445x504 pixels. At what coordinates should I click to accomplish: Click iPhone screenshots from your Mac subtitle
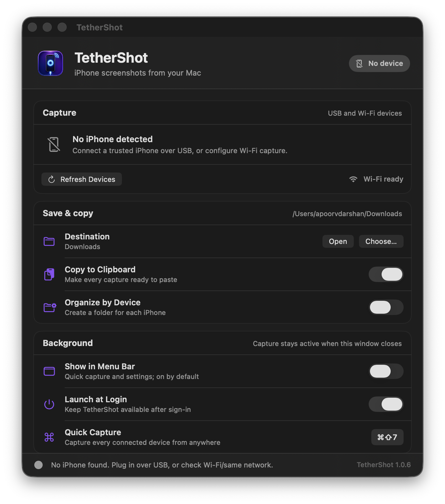(138, 73)
